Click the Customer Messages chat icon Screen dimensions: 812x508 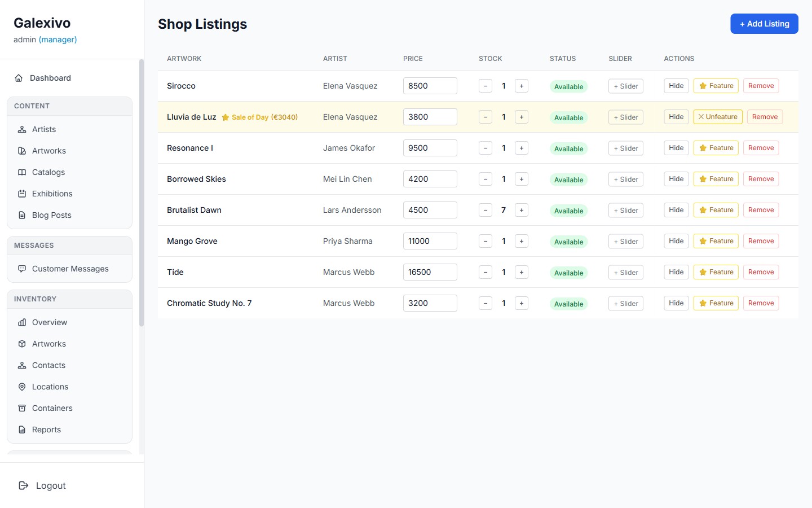click(21, 269)
